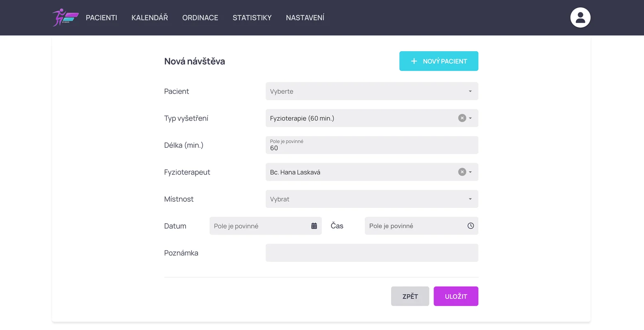644x330 pixels.
Task: Click the clock icon in Čas field
Action: [x=470, y=226]
